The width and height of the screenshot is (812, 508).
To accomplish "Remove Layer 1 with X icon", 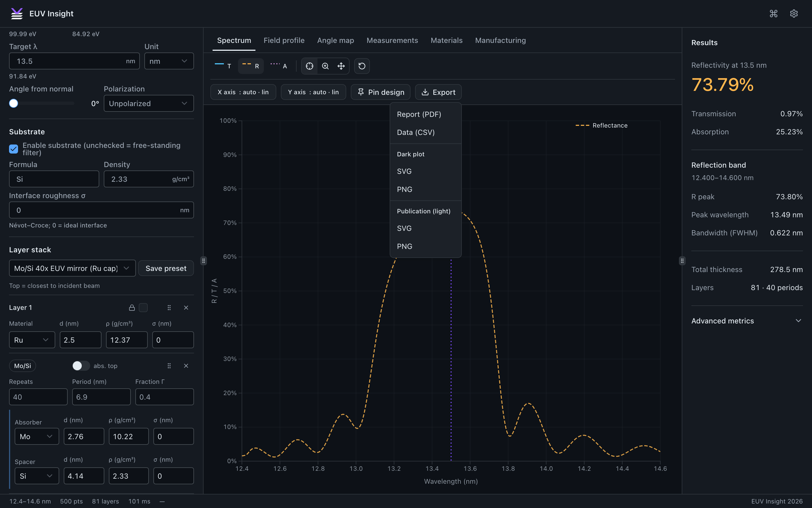I will click(x=186, y=307).
